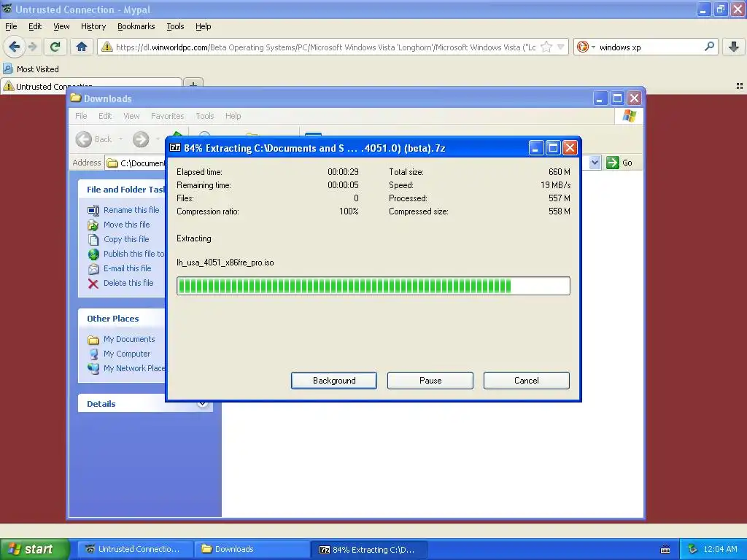
Task: Select the Untrusted Connection tab
Action: pos(92,86)
